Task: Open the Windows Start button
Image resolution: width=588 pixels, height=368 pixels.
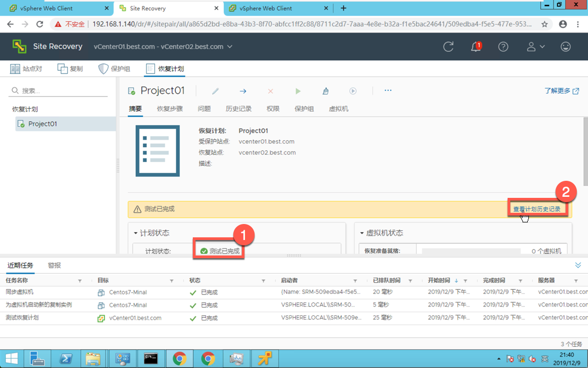Action: coord(12,358)
